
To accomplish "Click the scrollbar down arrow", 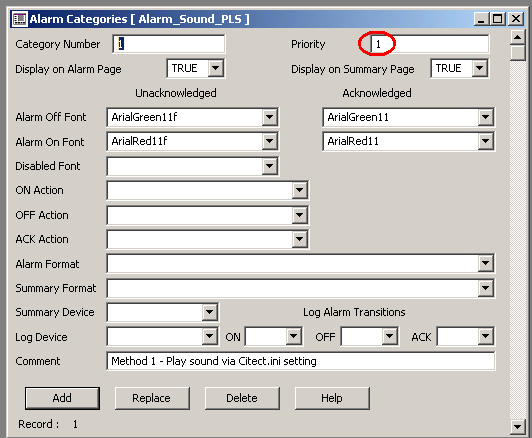I will (518, 427).
